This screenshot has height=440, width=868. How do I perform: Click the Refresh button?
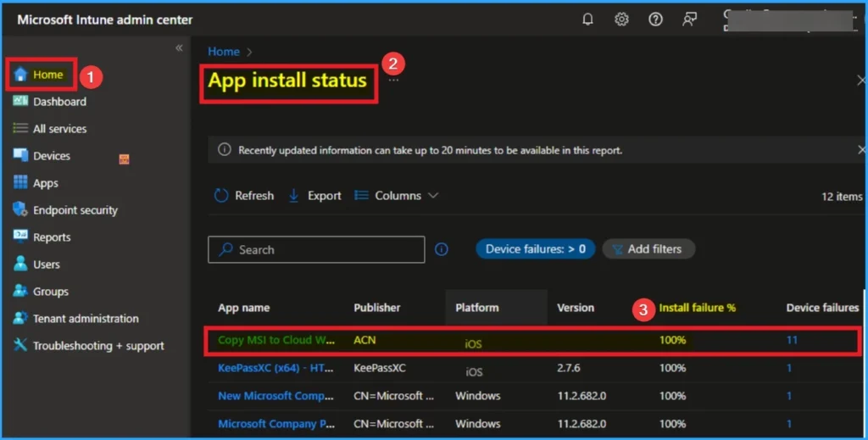[244, 195]
